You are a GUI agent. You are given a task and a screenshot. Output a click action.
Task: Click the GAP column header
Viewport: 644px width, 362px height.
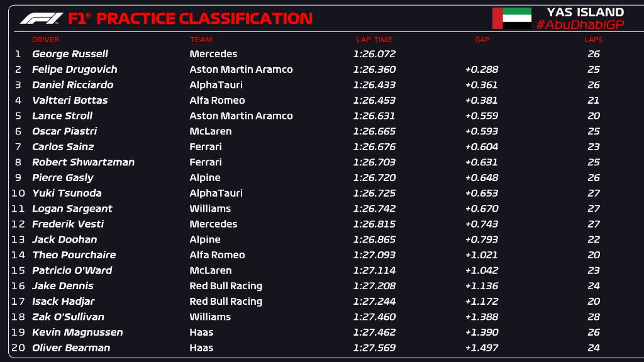[x=482, y=40]
